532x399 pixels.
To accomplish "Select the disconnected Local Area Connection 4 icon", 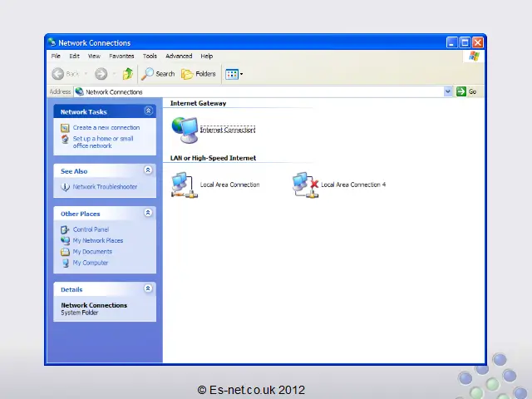I will (306, 185).
